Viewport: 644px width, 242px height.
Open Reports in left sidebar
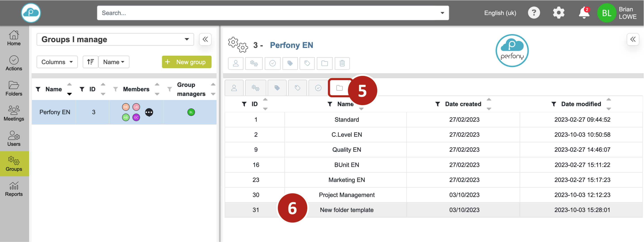pyautogui.click(x=14, y=189)
